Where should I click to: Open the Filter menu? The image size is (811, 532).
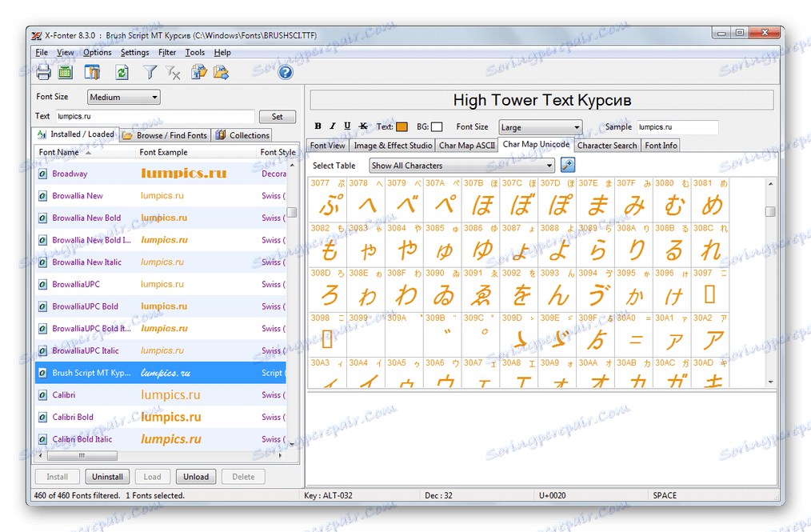167,52
